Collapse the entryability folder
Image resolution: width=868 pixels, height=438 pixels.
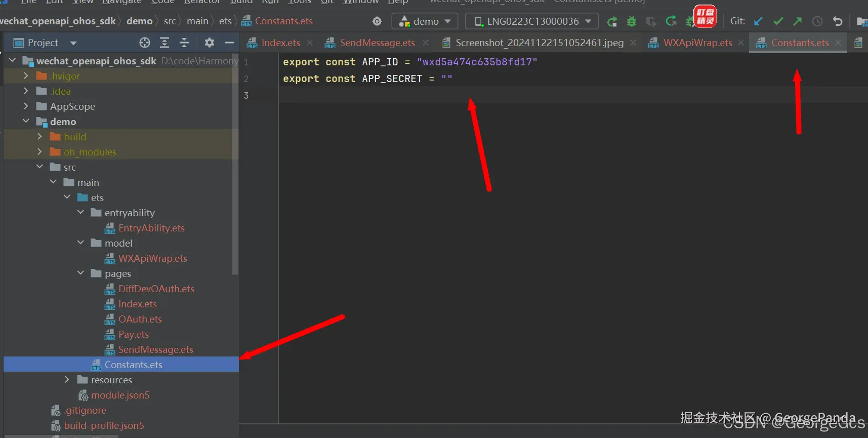tap(80, 213)
